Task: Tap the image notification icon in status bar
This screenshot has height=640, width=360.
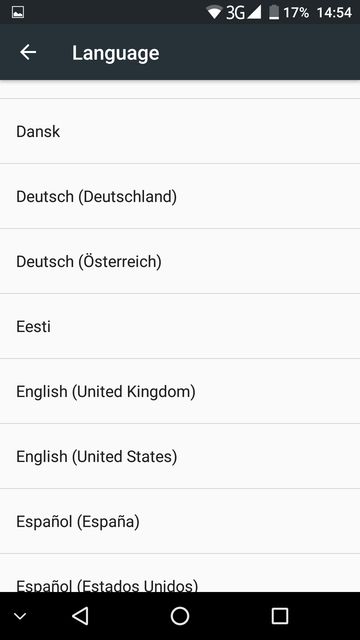Action: point(18,12)
